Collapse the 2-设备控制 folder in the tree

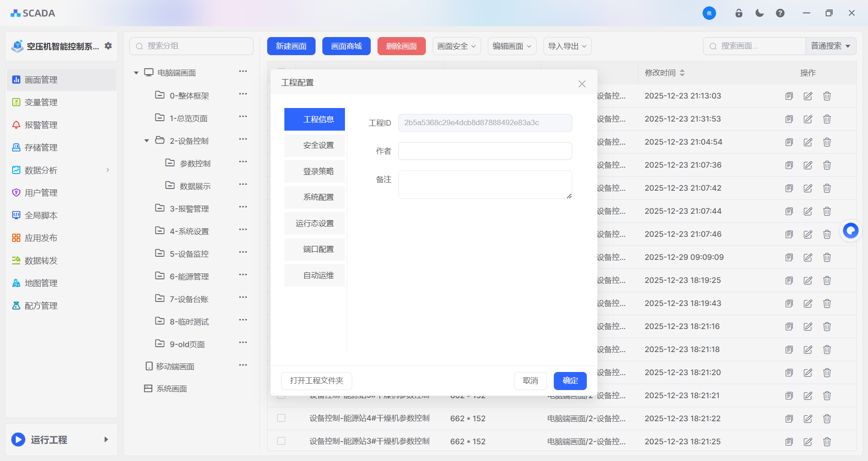point(146,140)
